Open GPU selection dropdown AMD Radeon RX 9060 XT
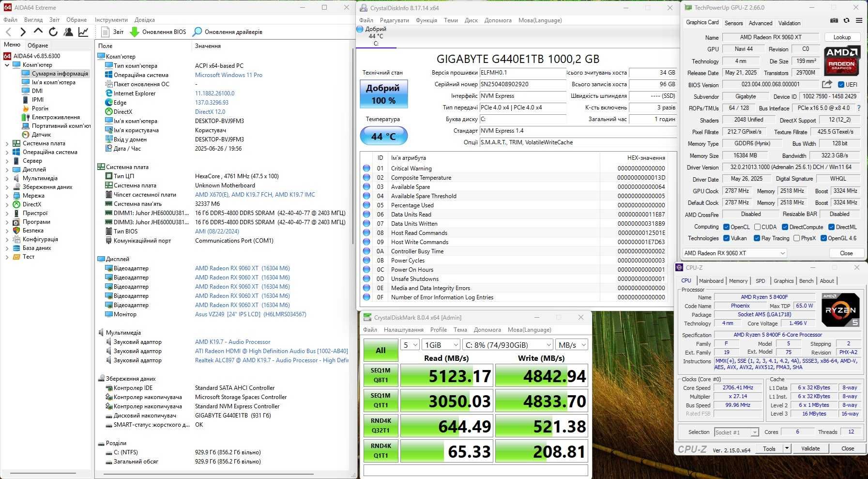 (734, 253)
